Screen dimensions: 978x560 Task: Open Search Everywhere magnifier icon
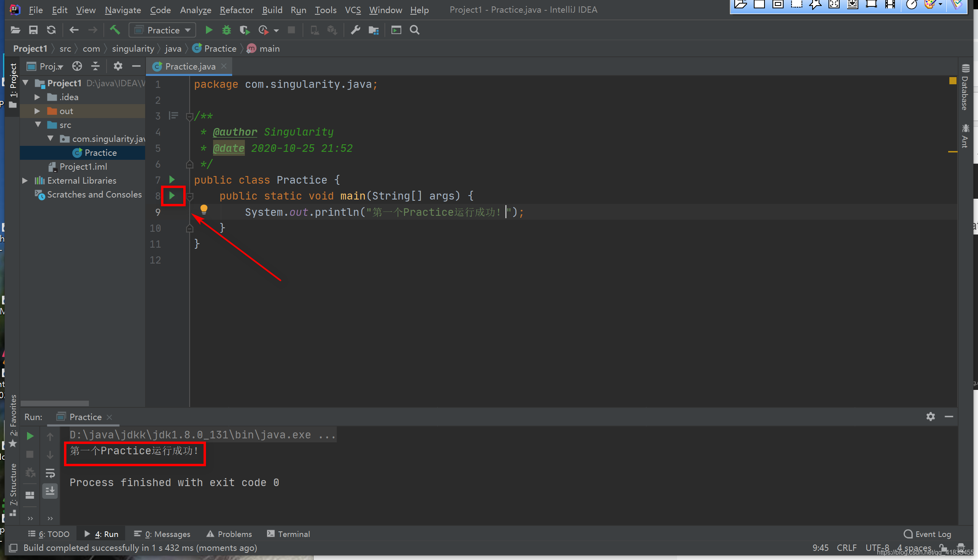point(415,30)
